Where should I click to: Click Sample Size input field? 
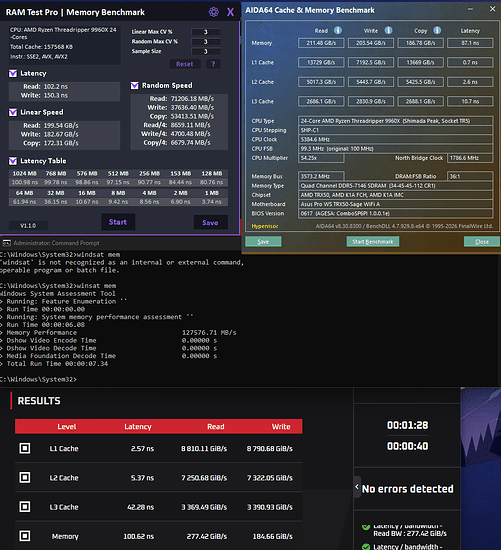[206, 52]
